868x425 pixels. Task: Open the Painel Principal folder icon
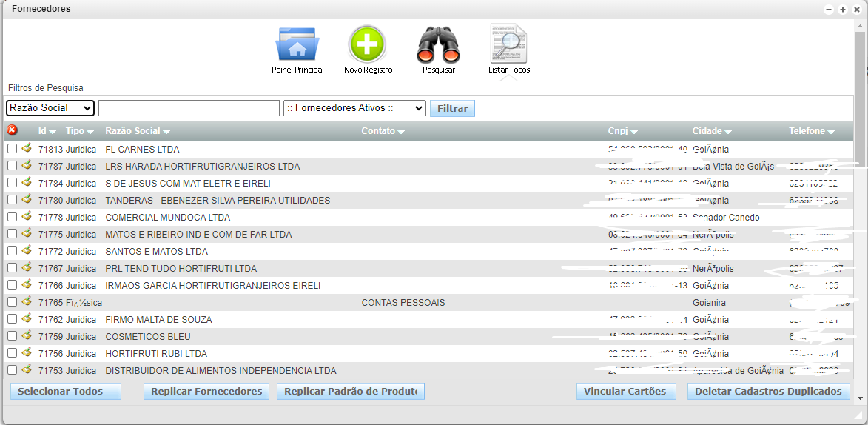pos(297,45)
